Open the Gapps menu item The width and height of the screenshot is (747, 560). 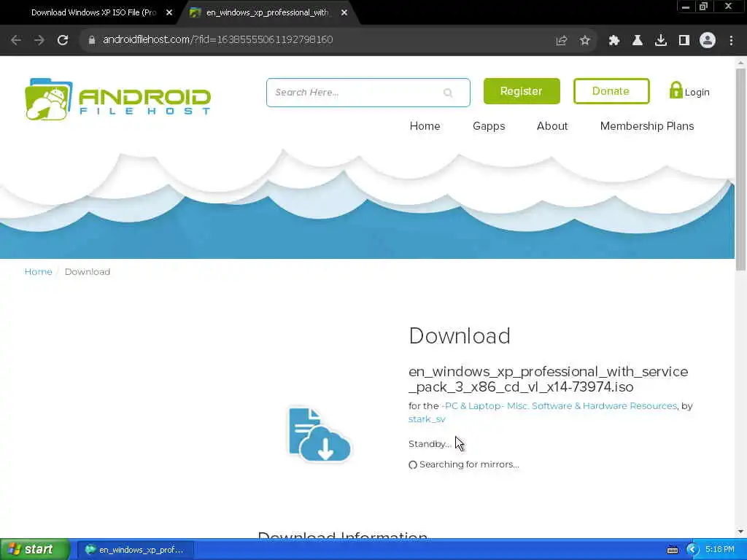tap(489, 126)
